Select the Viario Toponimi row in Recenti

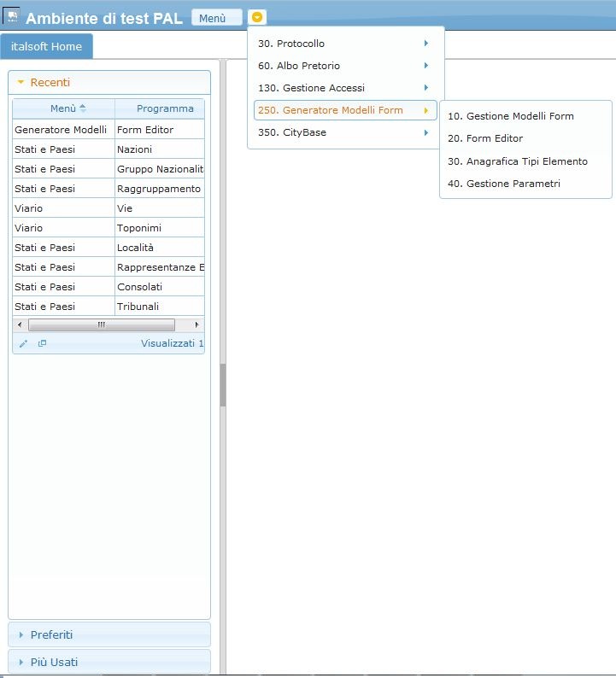pos(109,228)
